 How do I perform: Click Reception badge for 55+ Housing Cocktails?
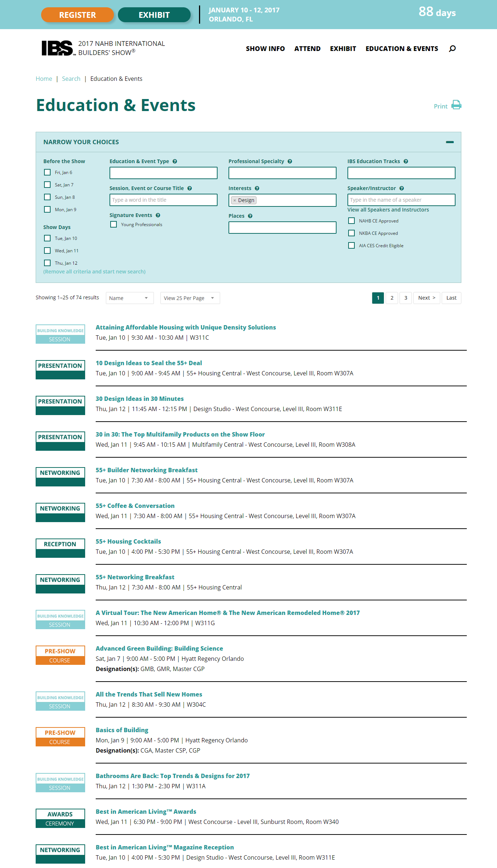point(60,548)
